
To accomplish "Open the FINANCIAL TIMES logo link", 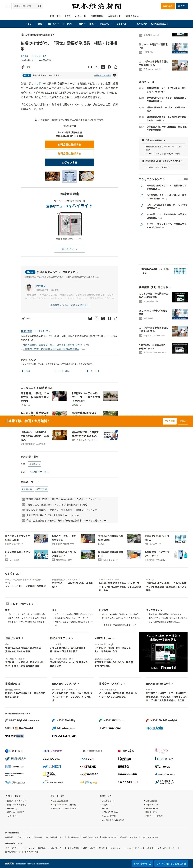I will pos(65,736).
